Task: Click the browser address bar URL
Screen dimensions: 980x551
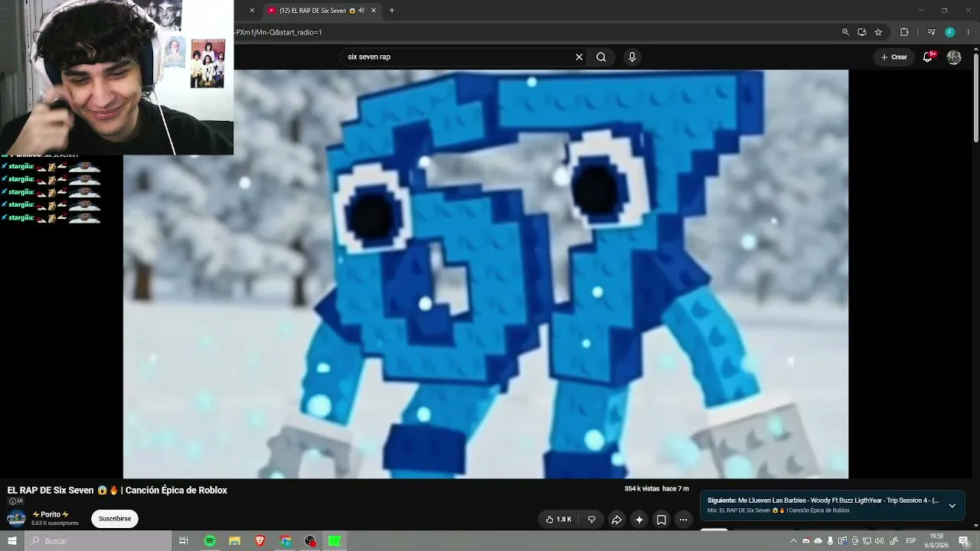Action: (x=279, y=32)
